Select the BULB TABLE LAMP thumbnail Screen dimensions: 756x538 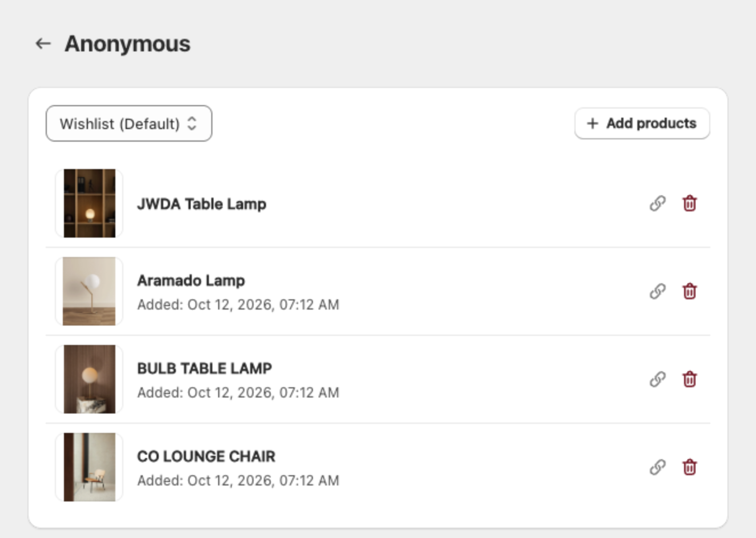click(89, 379)
